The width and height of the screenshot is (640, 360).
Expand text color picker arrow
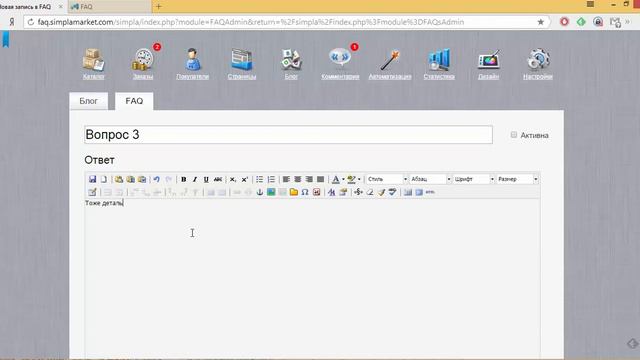pyautogui.click(x=343, y=179)
